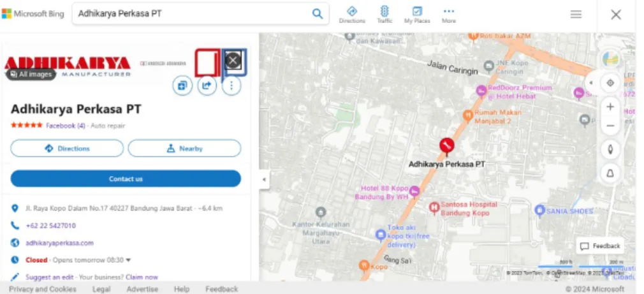Screen dimensions: 644x294
Task: Open the Directions toolbar item
Action: [352, 15]
